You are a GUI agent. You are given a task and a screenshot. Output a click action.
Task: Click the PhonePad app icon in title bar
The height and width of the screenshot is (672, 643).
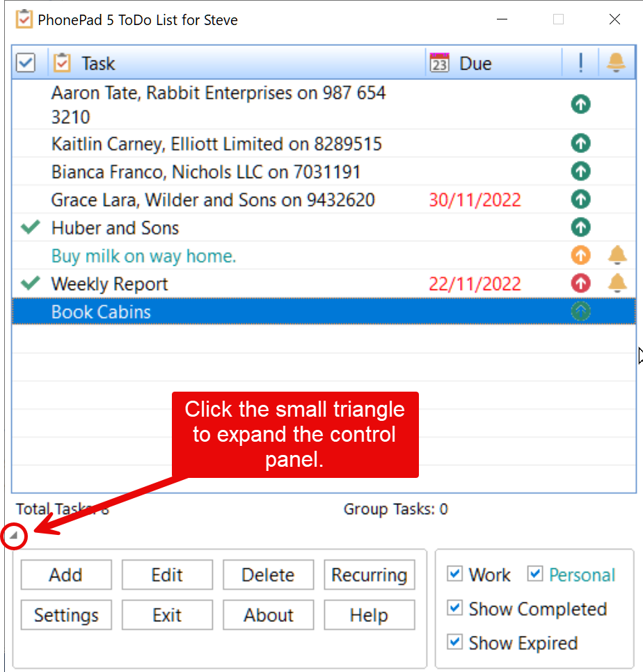(24, 19)
